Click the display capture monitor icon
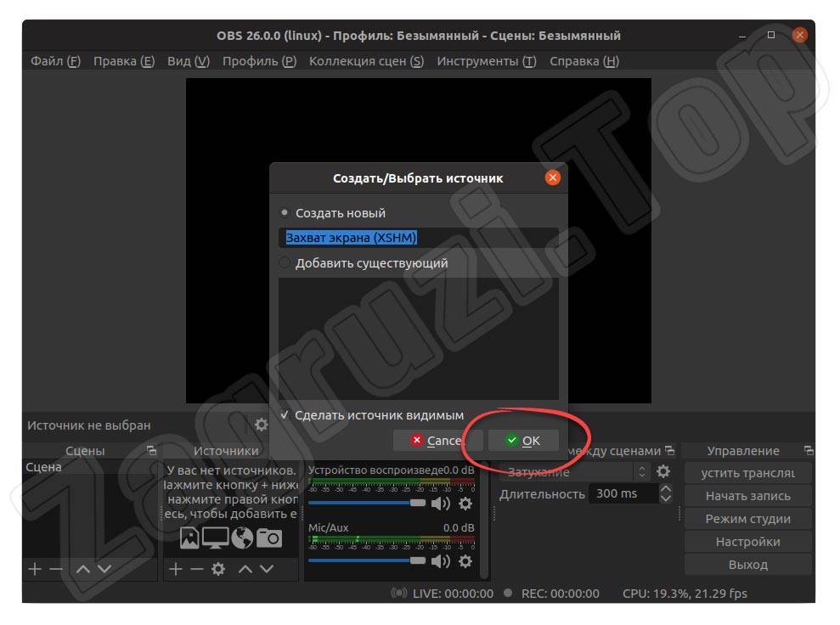The width and height of the screenshot is (840, 625). 216,538
